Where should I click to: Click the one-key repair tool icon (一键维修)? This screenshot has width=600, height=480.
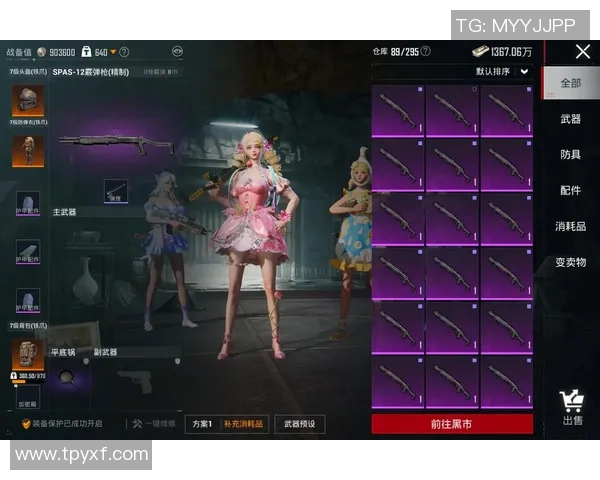coord(139,424)
